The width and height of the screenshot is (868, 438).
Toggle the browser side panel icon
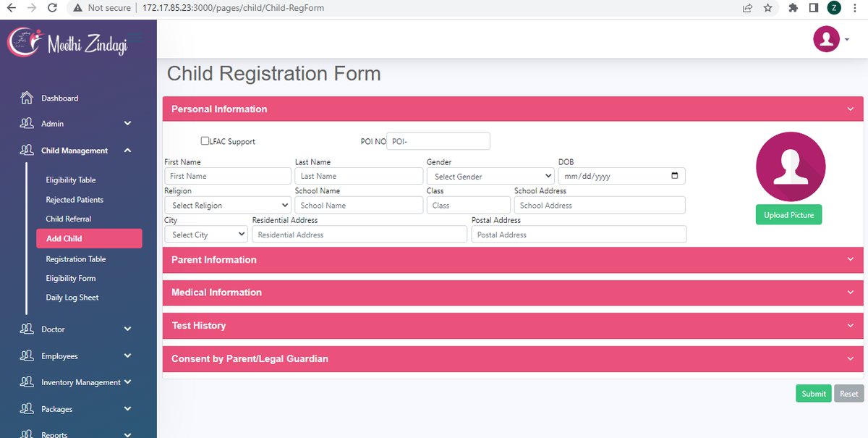(x=814, y=8)
